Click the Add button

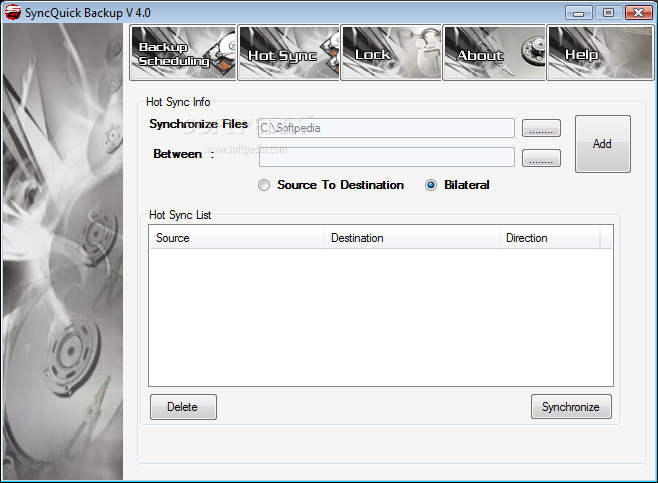(x=603, y=144)
